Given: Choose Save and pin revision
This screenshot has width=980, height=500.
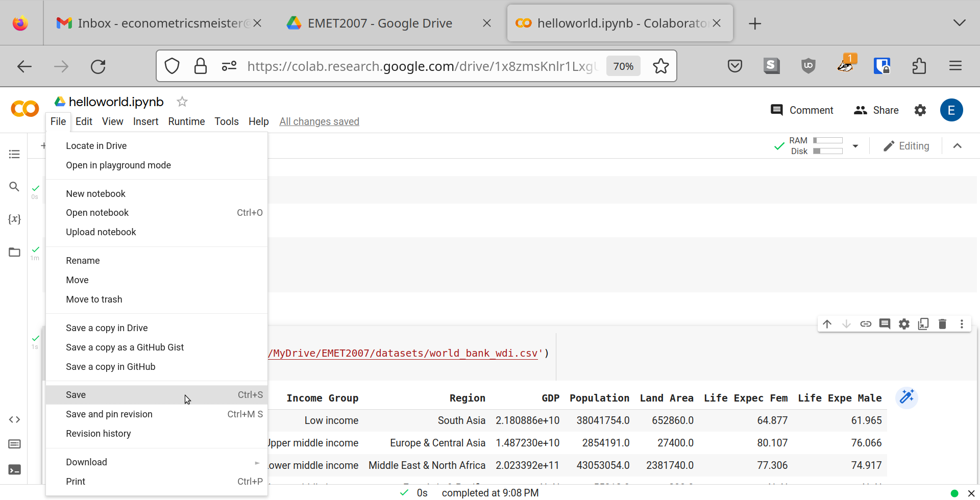Looking at the screenshot, I should (157, 414).
